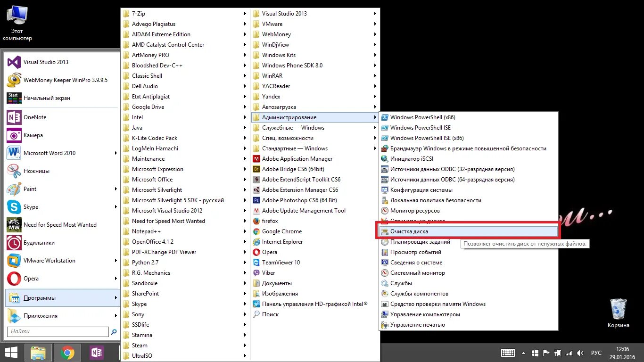Viewport: 644px width, 362px height.
Task: Open Корзина recycle bin on desktop
Action: [x=618, y=313]
